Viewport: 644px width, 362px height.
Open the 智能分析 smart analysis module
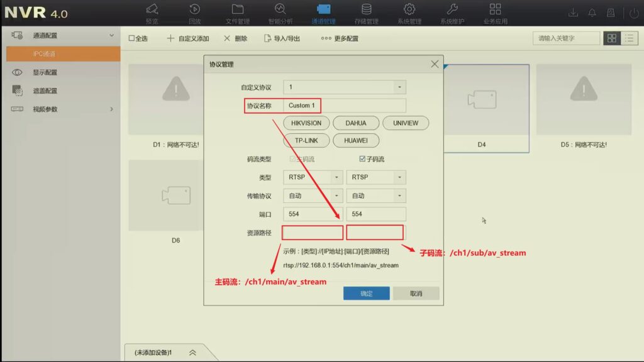pos(280,13)
